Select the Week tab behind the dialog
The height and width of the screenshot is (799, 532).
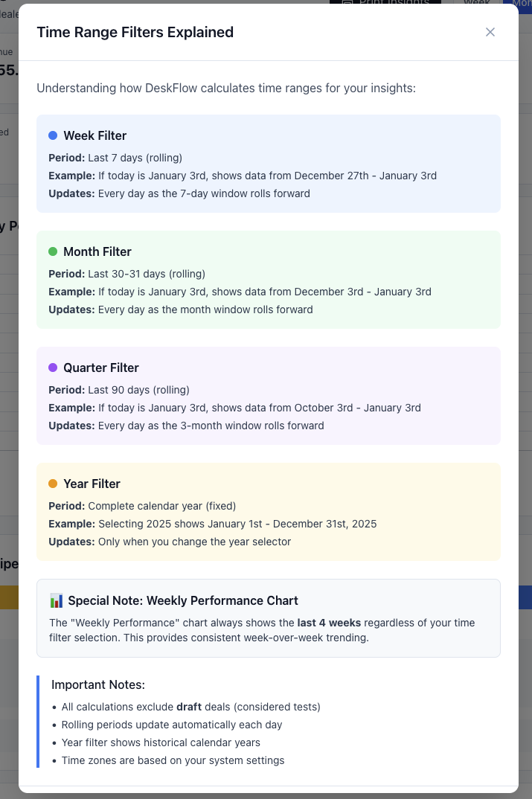[477, 2]
